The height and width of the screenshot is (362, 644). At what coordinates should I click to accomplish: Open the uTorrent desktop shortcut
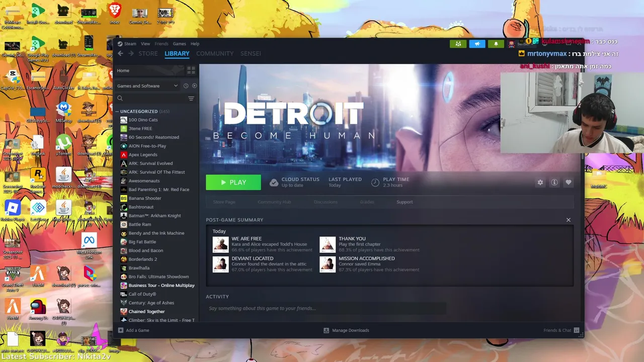(63, 145)
